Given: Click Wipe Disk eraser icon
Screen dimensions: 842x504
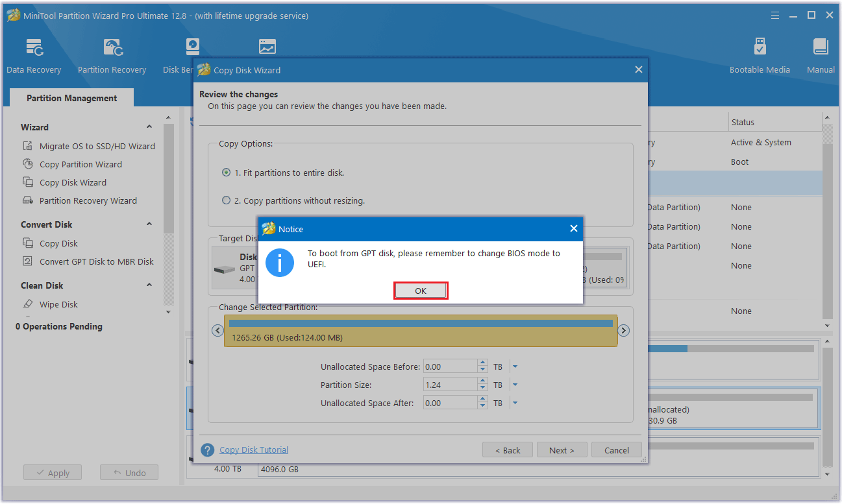Looking at the screenshot, I should (28, 304).
